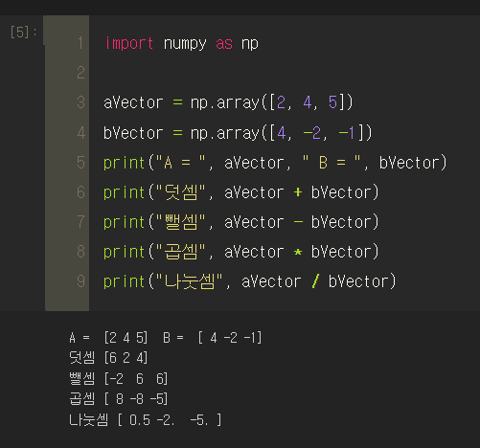480x448 pixels.
Task: Click the -1 value in bVector array
Action: tap(347, 132)
